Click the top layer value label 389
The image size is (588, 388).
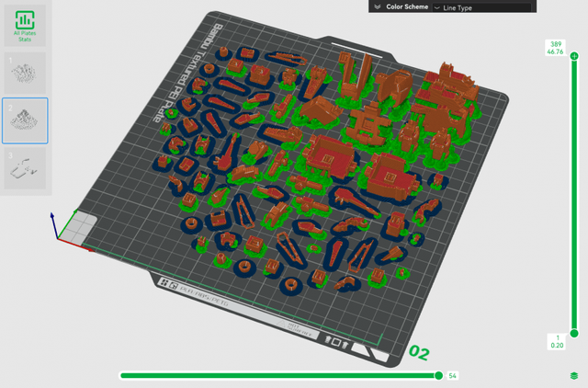[x=555, y=44]
